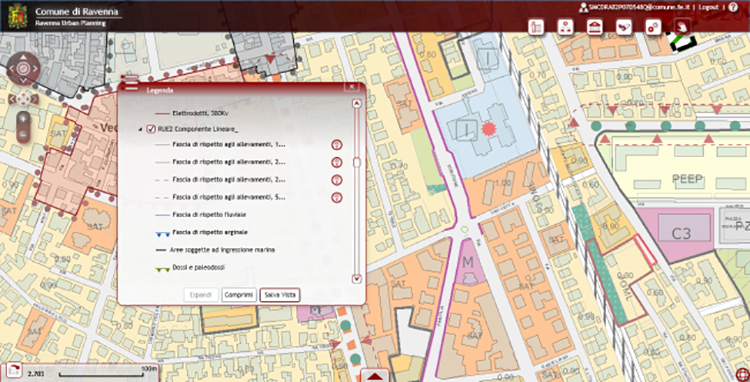750x382 pixels.
Task: Open the hierarchy diagram toolbar icon
Action: (565, 27)
